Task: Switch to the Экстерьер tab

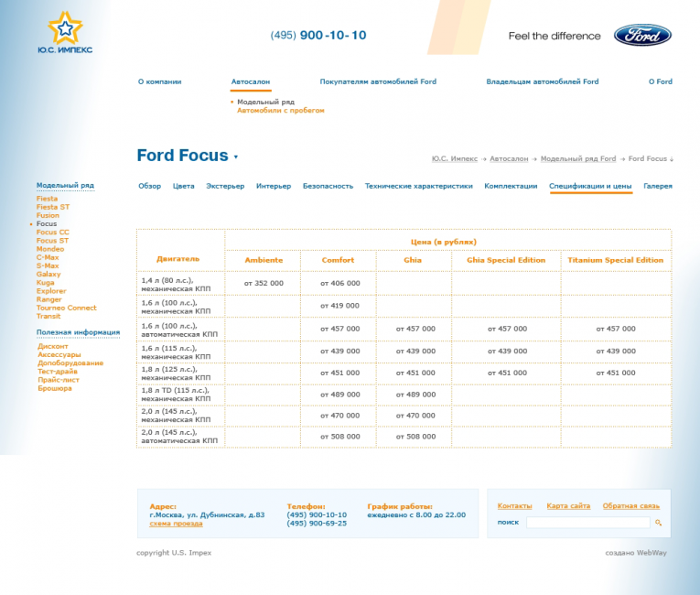Action: tap(225, 186)
